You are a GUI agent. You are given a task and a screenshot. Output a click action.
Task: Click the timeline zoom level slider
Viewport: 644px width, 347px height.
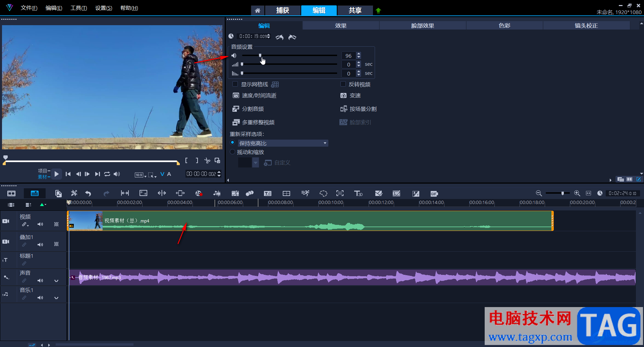pyautogui.click(x=557, y=193)
